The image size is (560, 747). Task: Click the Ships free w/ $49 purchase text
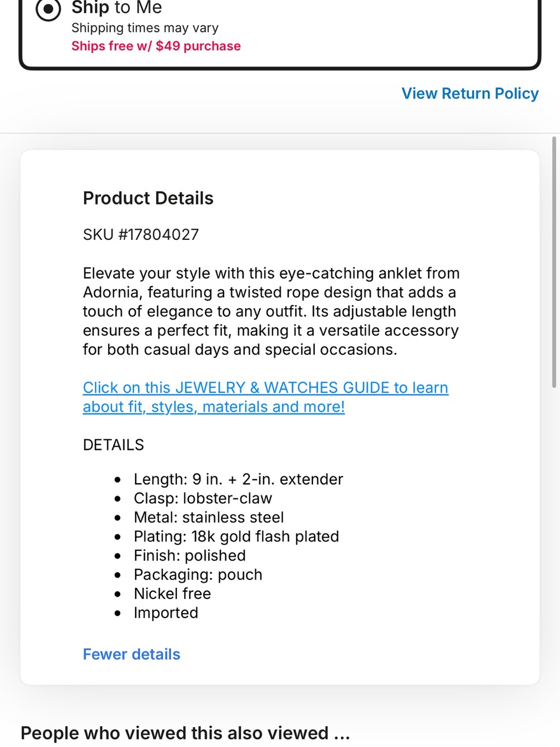[x=156, y=46]
